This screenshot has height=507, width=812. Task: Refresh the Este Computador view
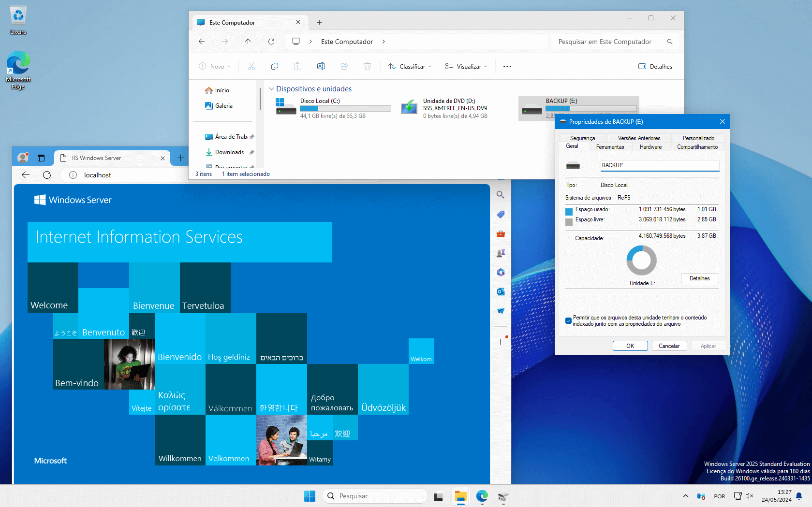(x=271, y=42)
